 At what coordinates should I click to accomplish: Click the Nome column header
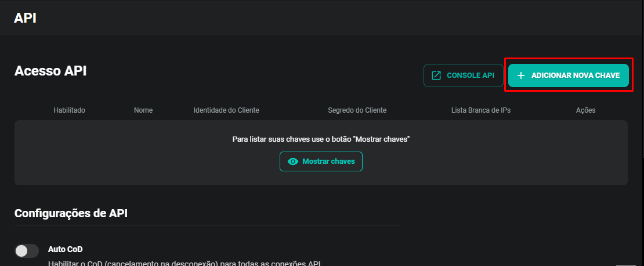point(143,110)
